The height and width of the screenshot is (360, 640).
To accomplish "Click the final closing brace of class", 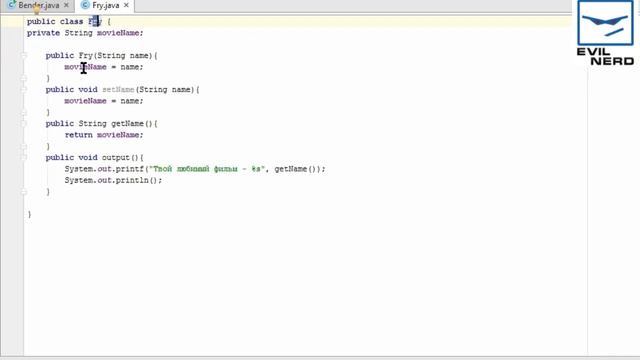I will pyautogui.click(x=29, y=214).
